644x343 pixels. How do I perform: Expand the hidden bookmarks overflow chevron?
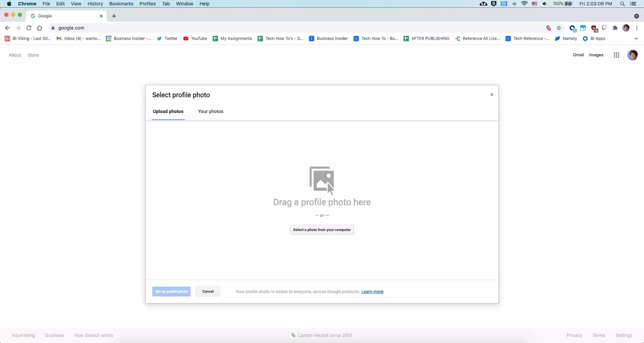point(636,39)
